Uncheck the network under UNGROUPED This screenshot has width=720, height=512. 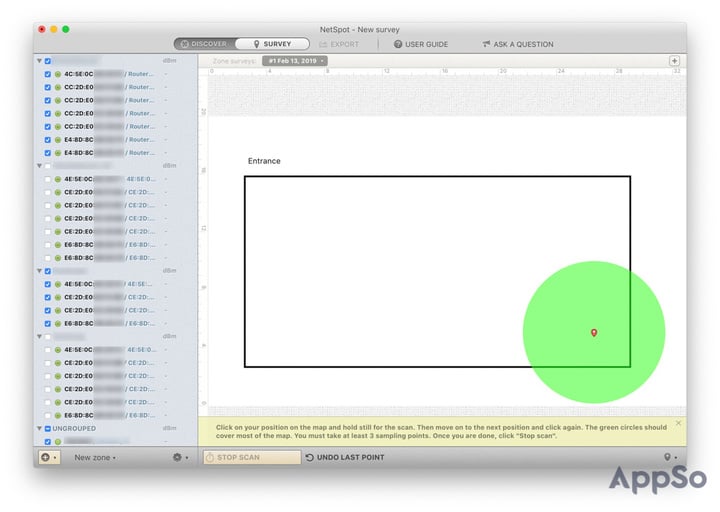pyautogui.click(x=48, y=442)
